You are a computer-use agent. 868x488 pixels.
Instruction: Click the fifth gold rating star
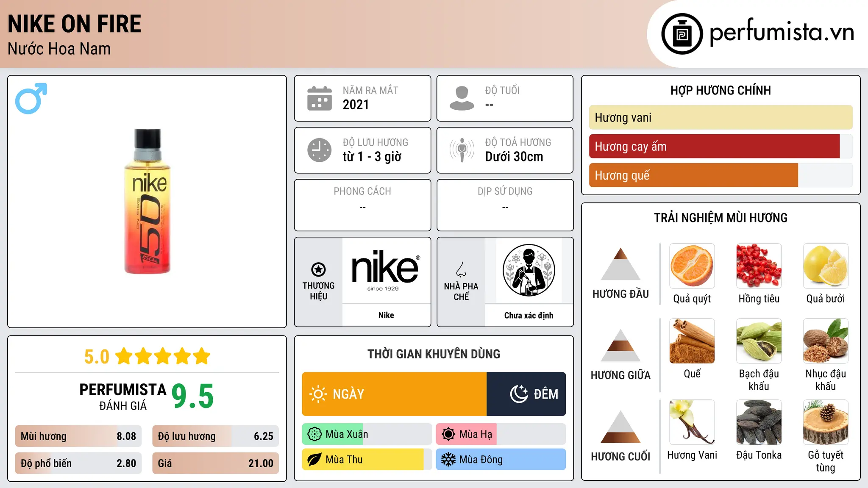202,356
